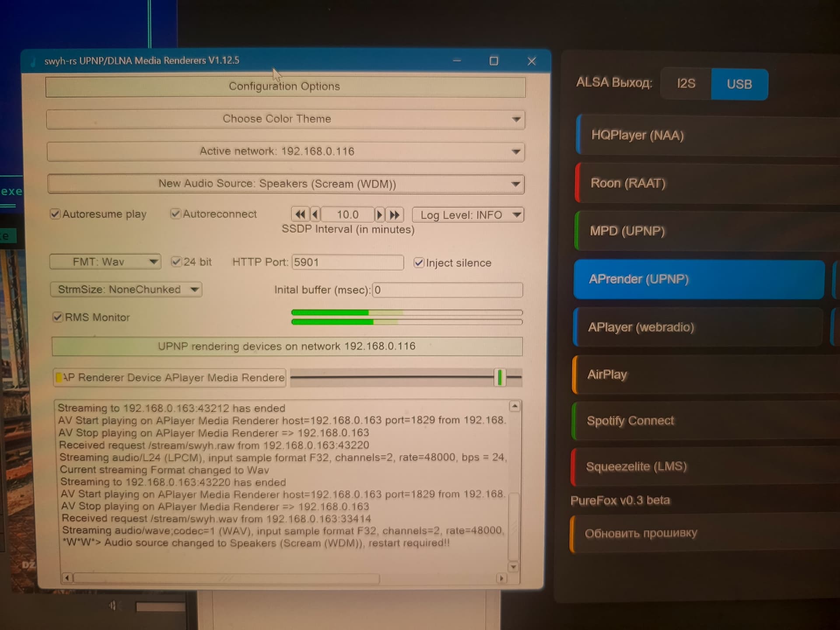Click the log scroll-down arrow

(x=513, y=567)
